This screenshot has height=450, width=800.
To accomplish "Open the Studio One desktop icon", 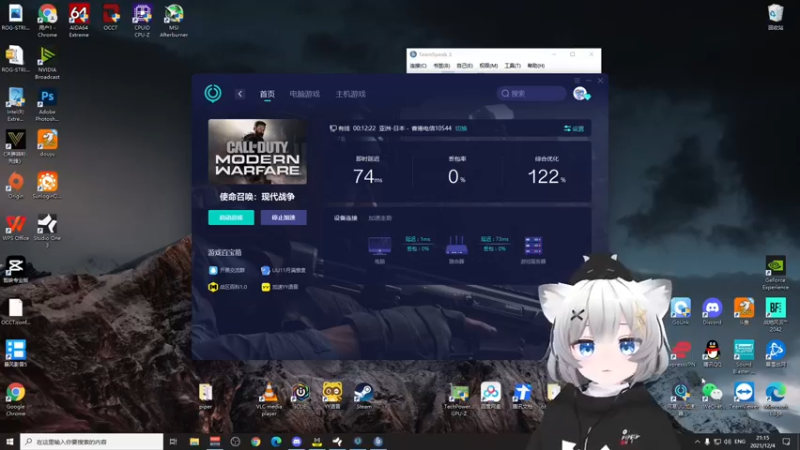I will [47, 230].
